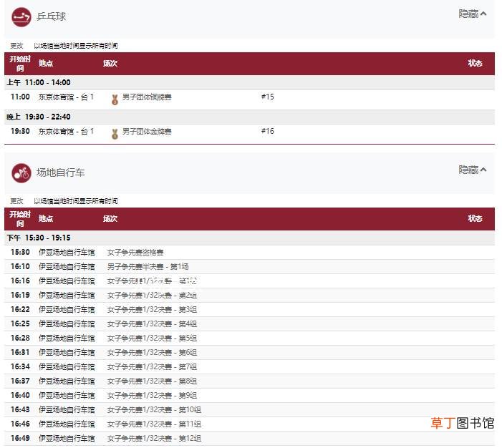Select the 下午 15:30 - 19:15 session row
502x448 pixels.
[x=249, y=238]
